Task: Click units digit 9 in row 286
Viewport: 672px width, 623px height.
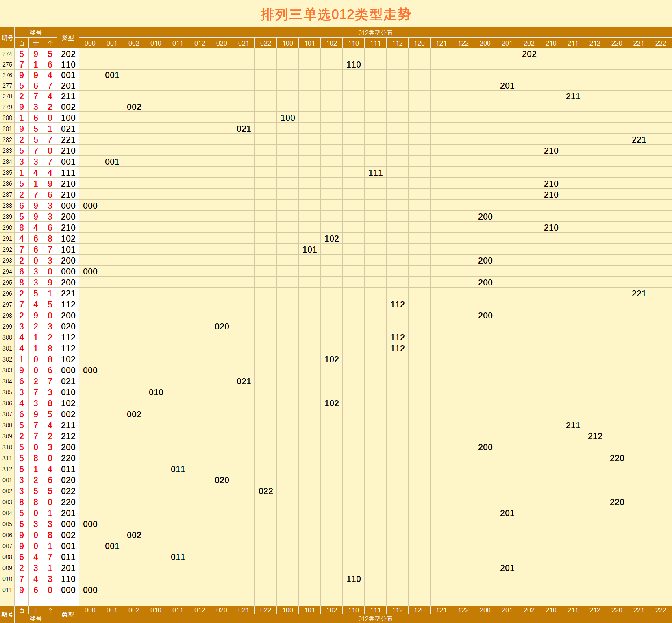Action: (50, 183)
